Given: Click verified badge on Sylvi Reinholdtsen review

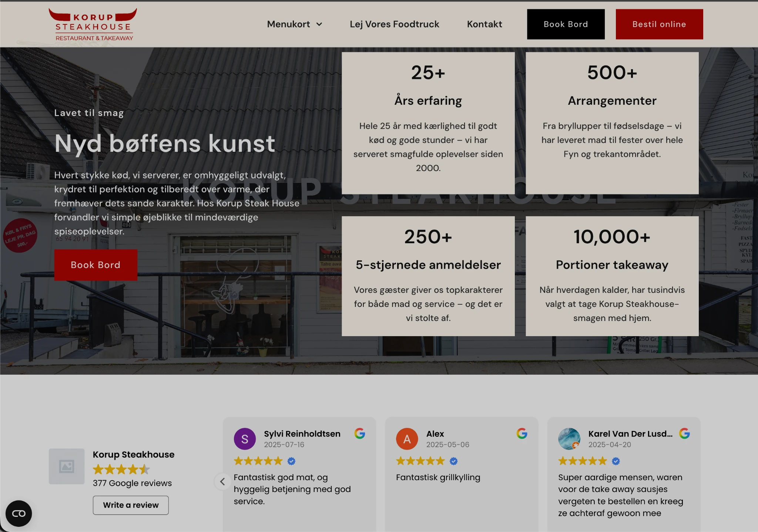Looking at the screenshot, I should (x=291, y=461).
